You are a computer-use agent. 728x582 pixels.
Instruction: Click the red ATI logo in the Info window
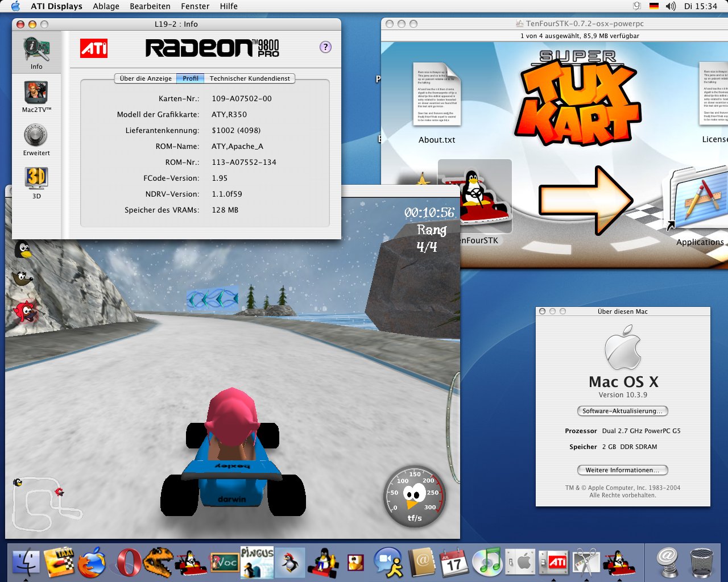(x=94, y=48)
